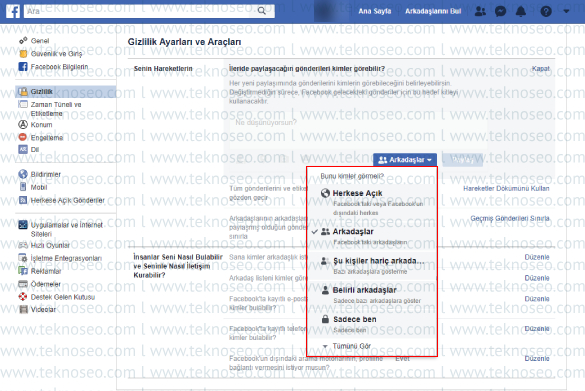Select Belirli arkadaşlar audience option
This screenshot has height=391, width=585.
372,295
